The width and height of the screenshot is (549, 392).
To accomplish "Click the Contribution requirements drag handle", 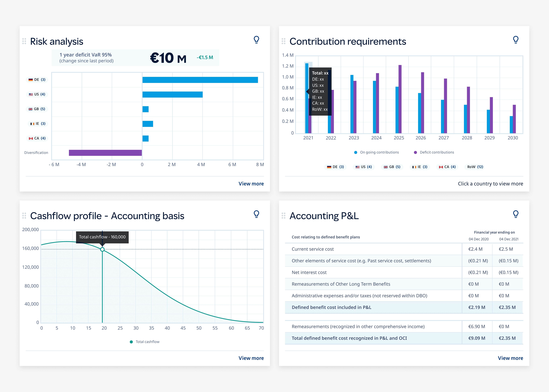I will [283, 41].
